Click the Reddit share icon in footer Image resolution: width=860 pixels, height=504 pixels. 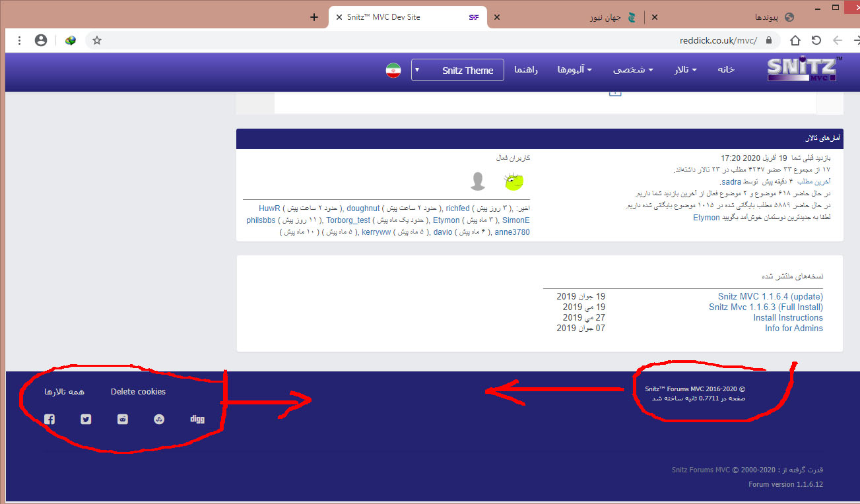click(x=123, y=419)
